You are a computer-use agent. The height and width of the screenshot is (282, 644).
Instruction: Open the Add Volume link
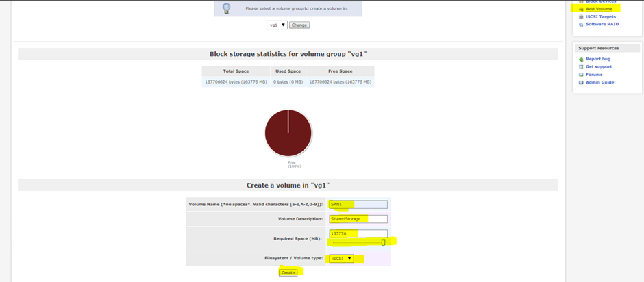(x=599, y=9)
